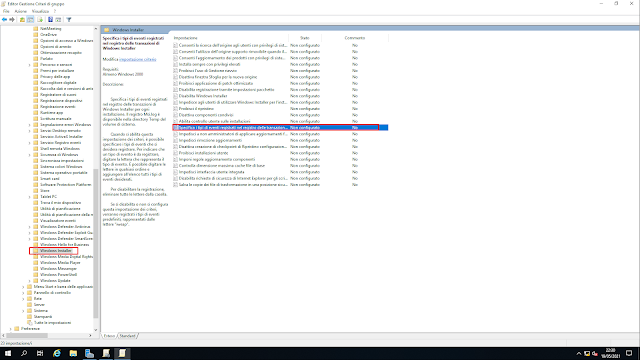The height and width of the screenshot is (360, 640).
Task: Select policy 'Impedisci rimozione aggiornamenti'
Action: tap(210, 140)
